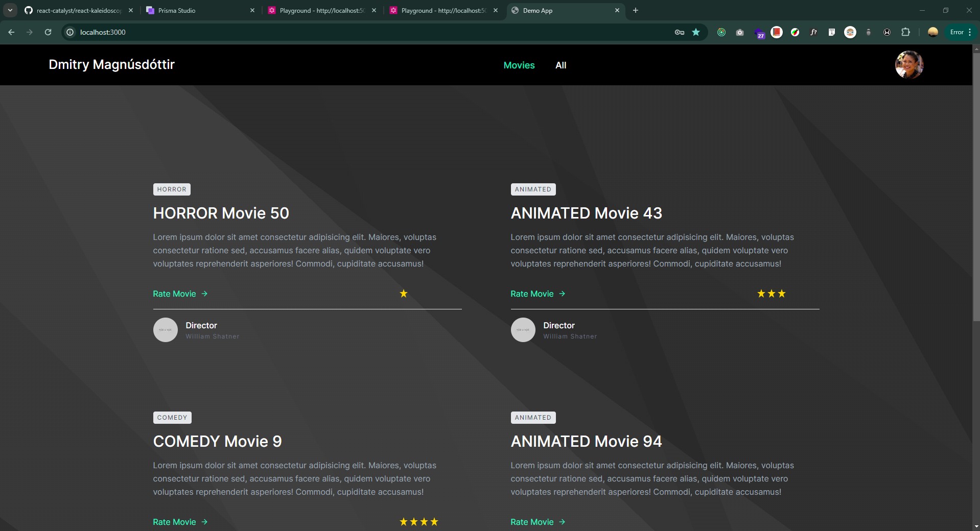980x531 pixels.
Task: Rate Movie link for ANIMATED Movie 94
Action: [538, 522]
